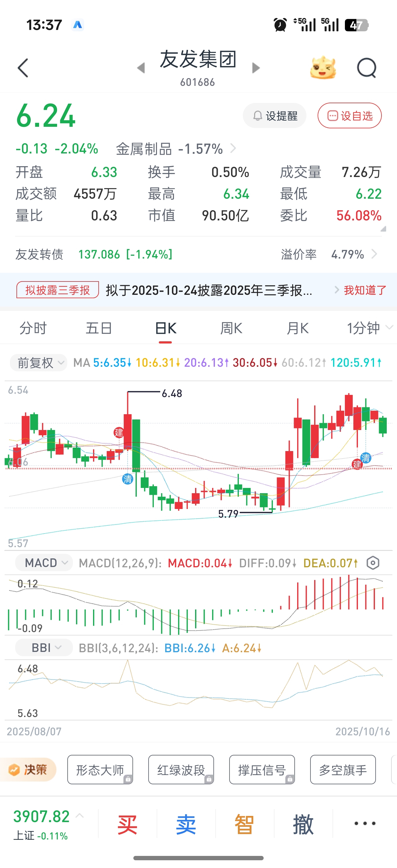Screen dimensions: 397x868
Task: Tap the 决策 decision badge
Action: [x=28, y=770]
